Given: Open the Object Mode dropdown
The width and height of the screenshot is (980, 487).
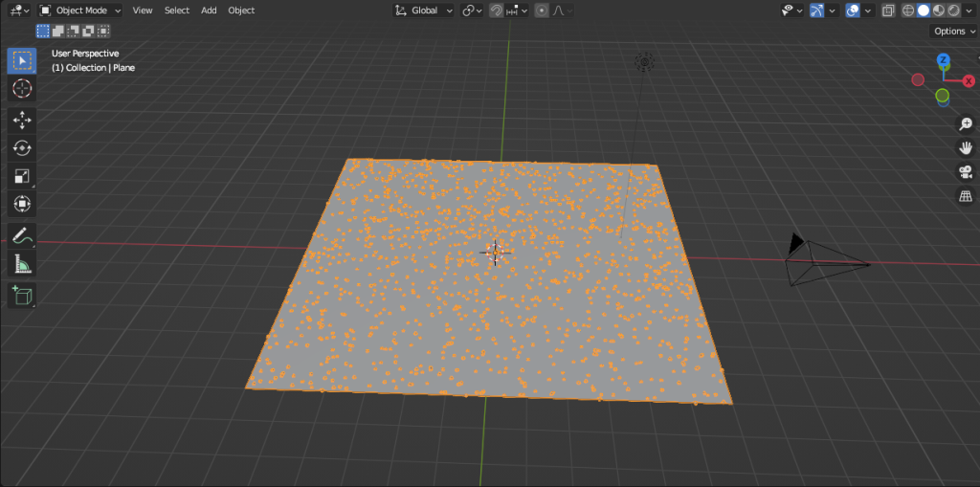Looking at the screenshot, I should coord(80,11).
